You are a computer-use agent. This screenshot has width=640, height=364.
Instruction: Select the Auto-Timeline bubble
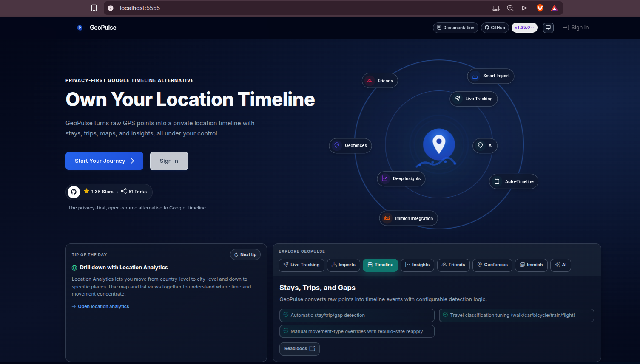click(514, 182)
